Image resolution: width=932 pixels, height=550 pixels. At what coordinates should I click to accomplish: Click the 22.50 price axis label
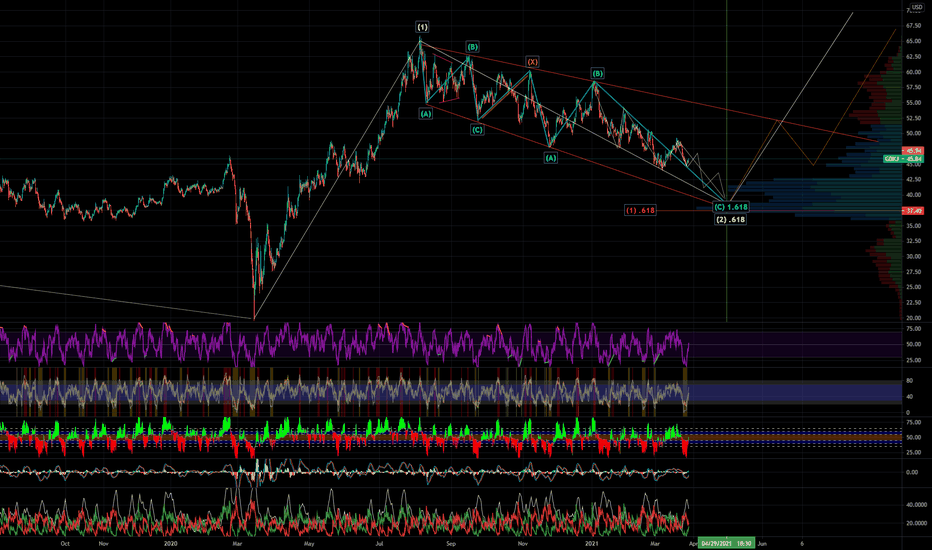coord(914,303)
